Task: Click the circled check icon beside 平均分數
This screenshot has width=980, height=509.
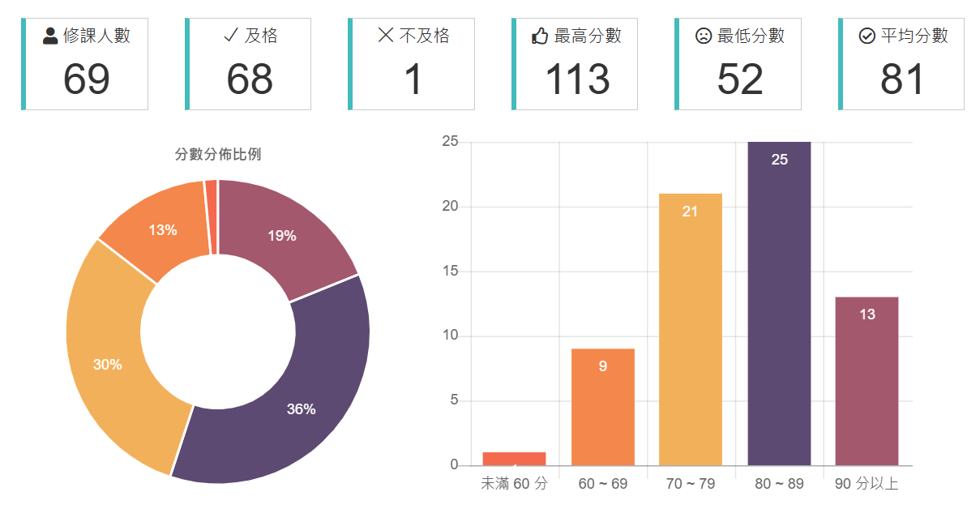Action: pyautogui.click(x=867, y=36)
